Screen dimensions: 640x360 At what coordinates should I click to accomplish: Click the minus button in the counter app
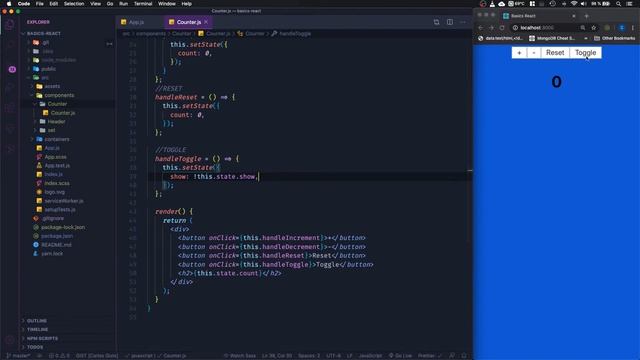tap(534, 53)
